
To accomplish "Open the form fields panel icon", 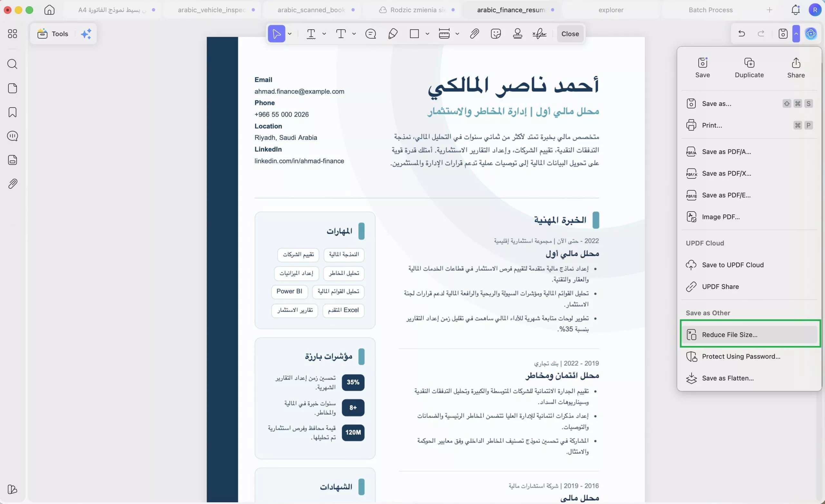I will click(12, 160).
